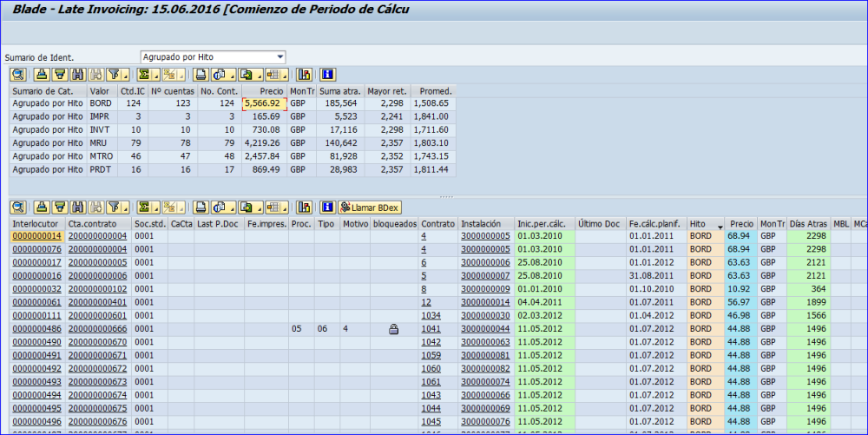Select contract account 200000000601
Screen dimensions: 868x435
97,315
